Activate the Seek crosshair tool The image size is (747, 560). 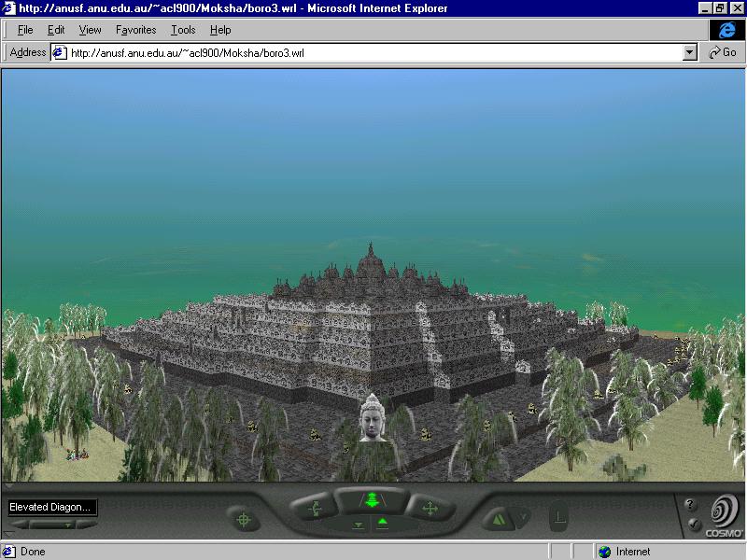point(244,519)
